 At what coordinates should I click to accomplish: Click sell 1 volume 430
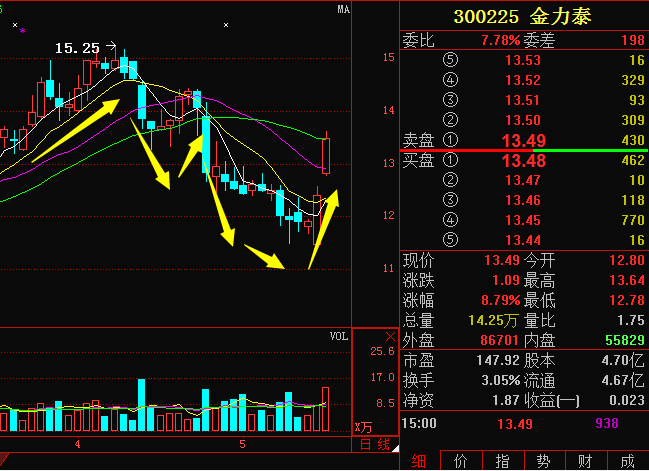633,140
